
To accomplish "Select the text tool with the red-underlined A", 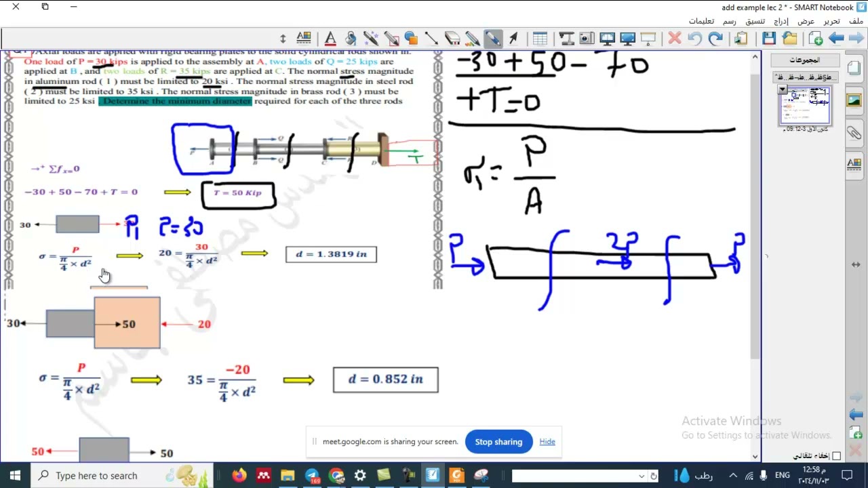I will tap(330, 39).
